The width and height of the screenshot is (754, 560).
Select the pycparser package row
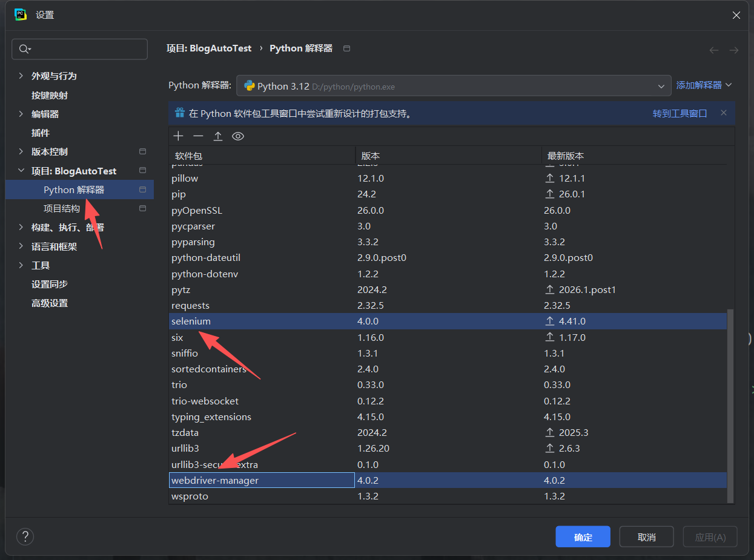(x=448, y=226)
